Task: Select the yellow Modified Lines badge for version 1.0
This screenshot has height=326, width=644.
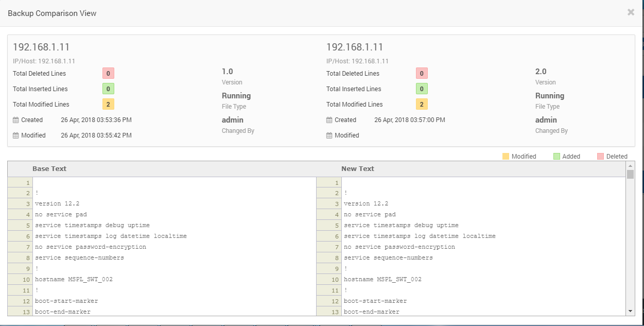Action: 108,105
